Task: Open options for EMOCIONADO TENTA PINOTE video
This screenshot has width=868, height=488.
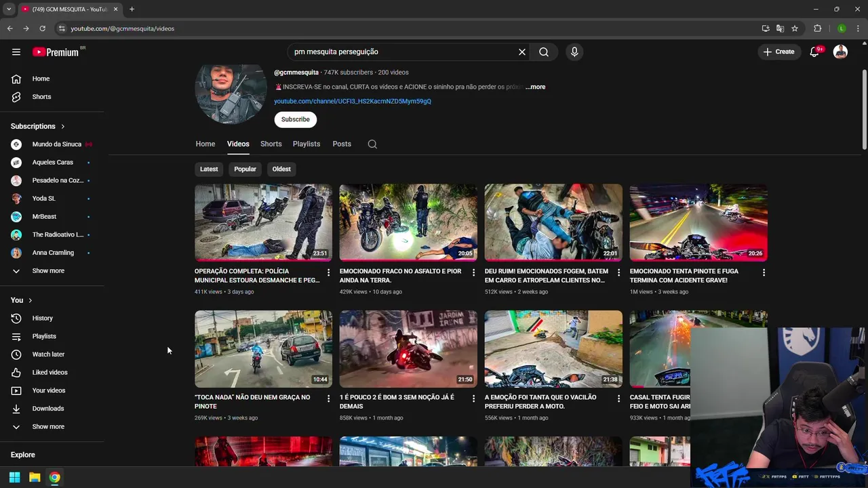Action: pyautogui.click(x=764, y=272)
